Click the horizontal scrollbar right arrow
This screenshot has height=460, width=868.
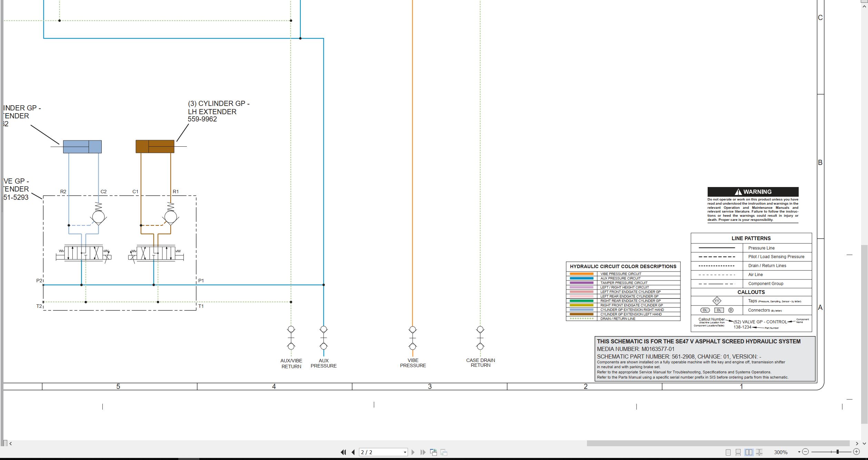tap(857, 443)
